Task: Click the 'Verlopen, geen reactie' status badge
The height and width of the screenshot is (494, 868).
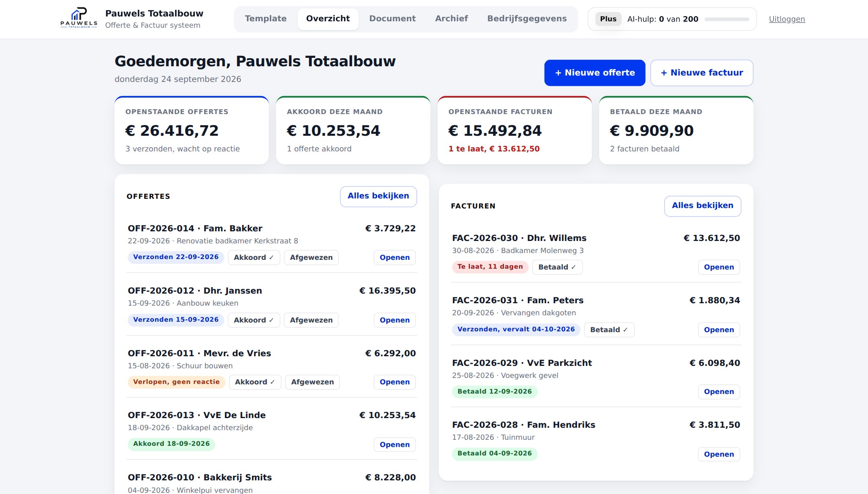Action: tap(176, 382)
